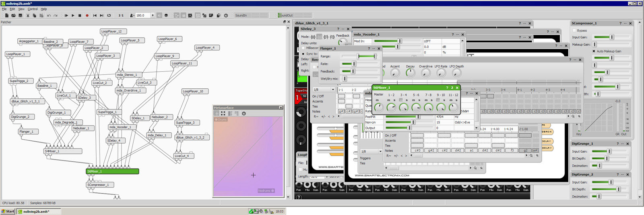The width and height of the screenshot is (644, 215).
Task: Adjust the Flanger_1 Rate slider
Action: coord(360,64)
